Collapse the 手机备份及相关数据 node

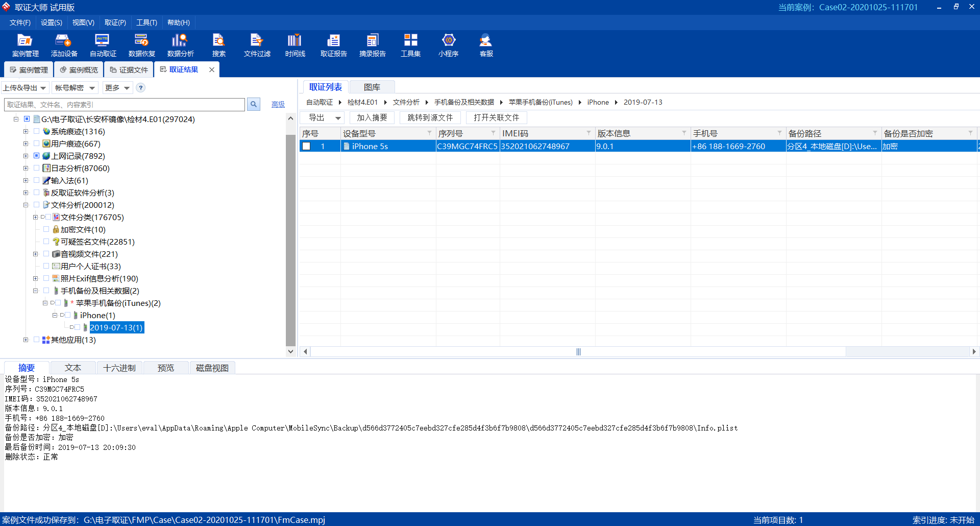pos(35,291)
